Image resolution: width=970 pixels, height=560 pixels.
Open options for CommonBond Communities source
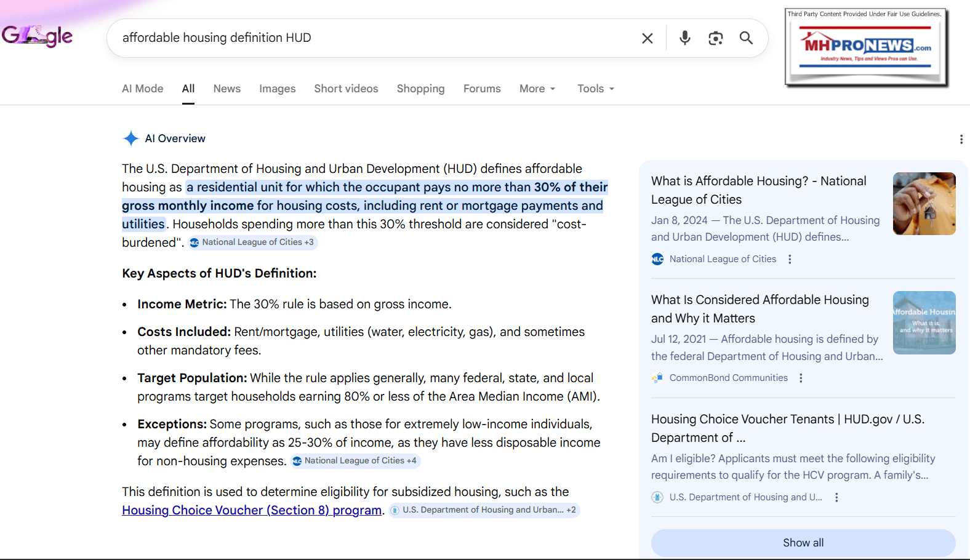801,378
